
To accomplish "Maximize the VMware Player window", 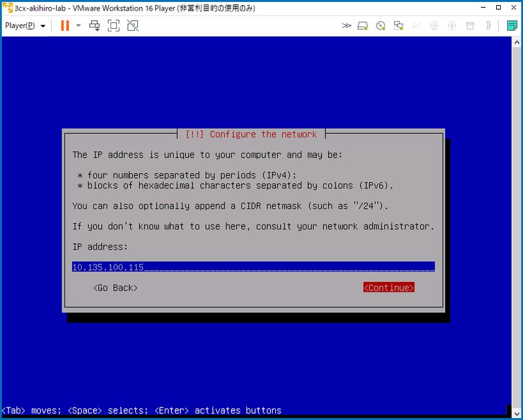I will 499,7.
